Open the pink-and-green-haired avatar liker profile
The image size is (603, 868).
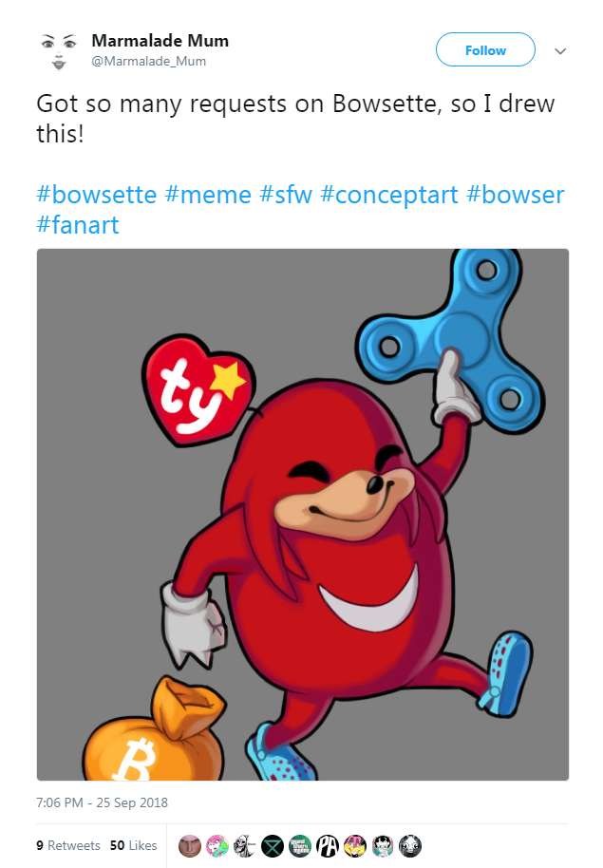(x=217, y=846)
